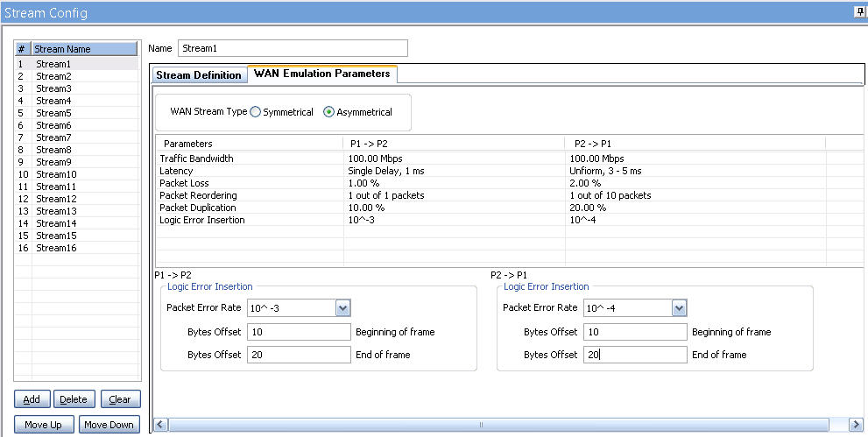This screenshot has width=868, height=437.
Task: Click horizontal scrollbar right arrow
Action: coord(855,425)
